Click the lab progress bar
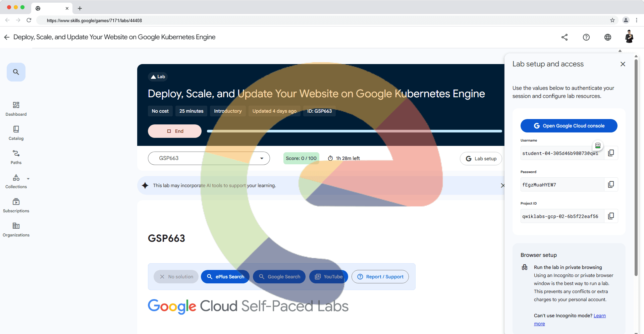644x334 pixels. [355, 131]
